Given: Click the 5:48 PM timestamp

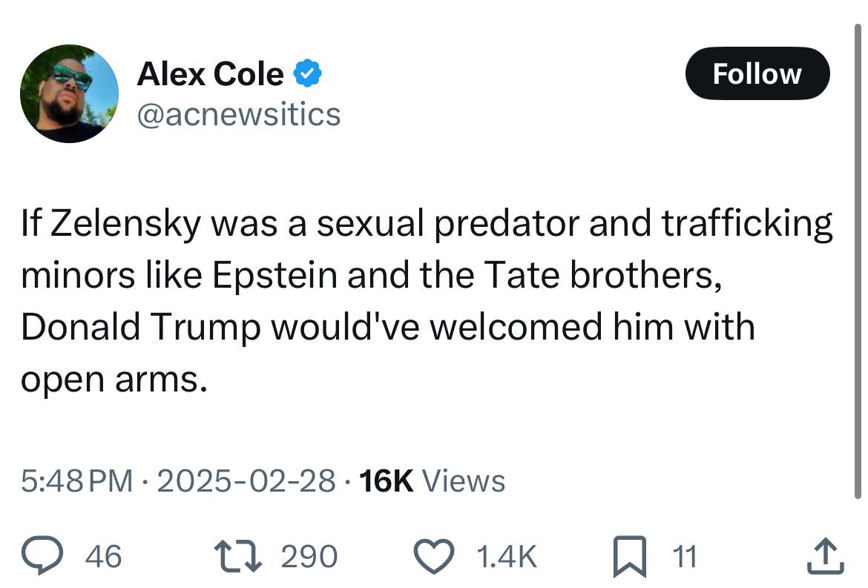Looking at the screenshot, I should tap(77, 480).
